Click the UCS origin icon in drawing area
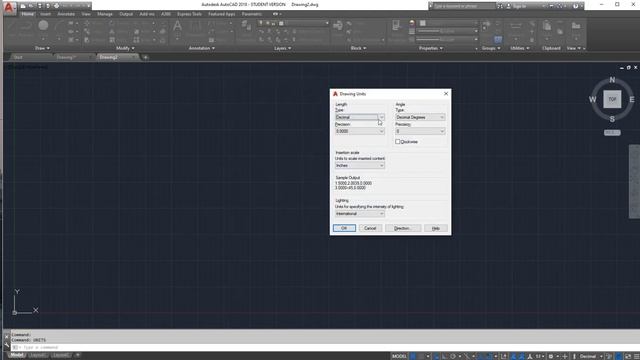This screenshot has width=640, height=360. click(x=14, y=312)
